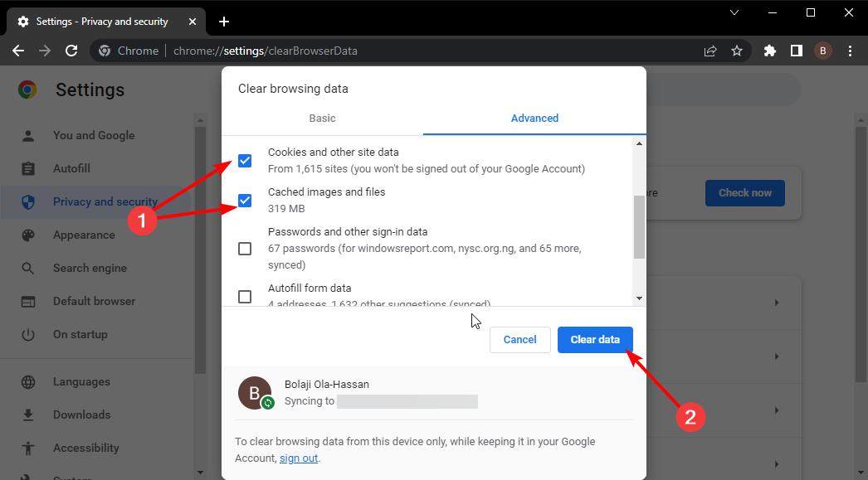Screen dimensions: 868x480
Task: Open a new tab with the plus button
Action: pos(223,22)
